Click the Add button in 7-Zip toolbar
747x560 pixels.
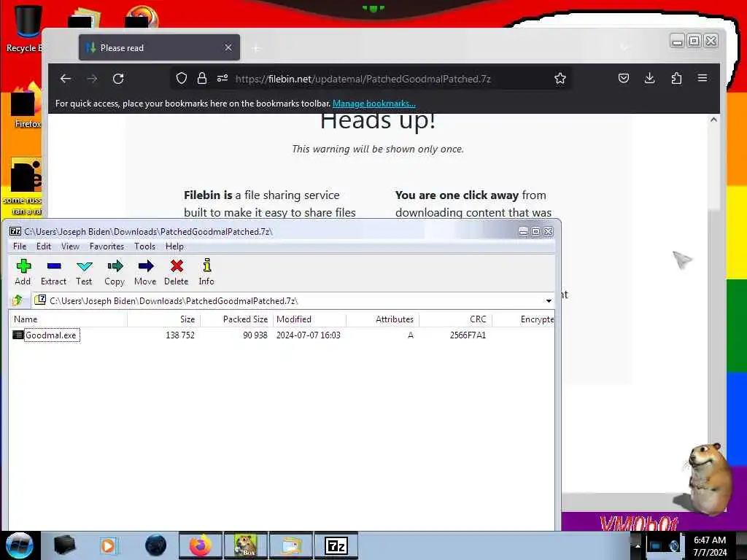point(23,272)
